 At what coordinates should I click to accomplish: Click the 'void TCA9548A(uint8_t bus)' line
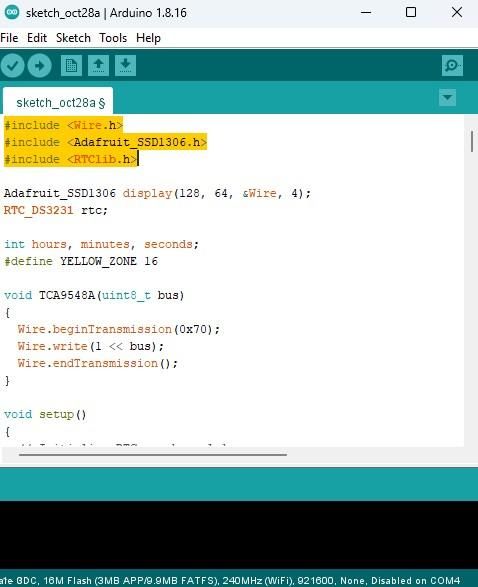94,295
